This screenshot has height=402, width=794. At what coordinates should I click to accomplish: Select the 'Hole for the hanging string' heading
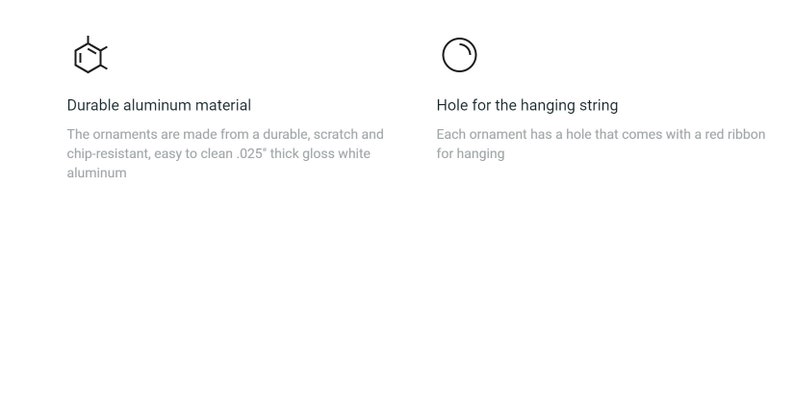click(x=527, y=105)
